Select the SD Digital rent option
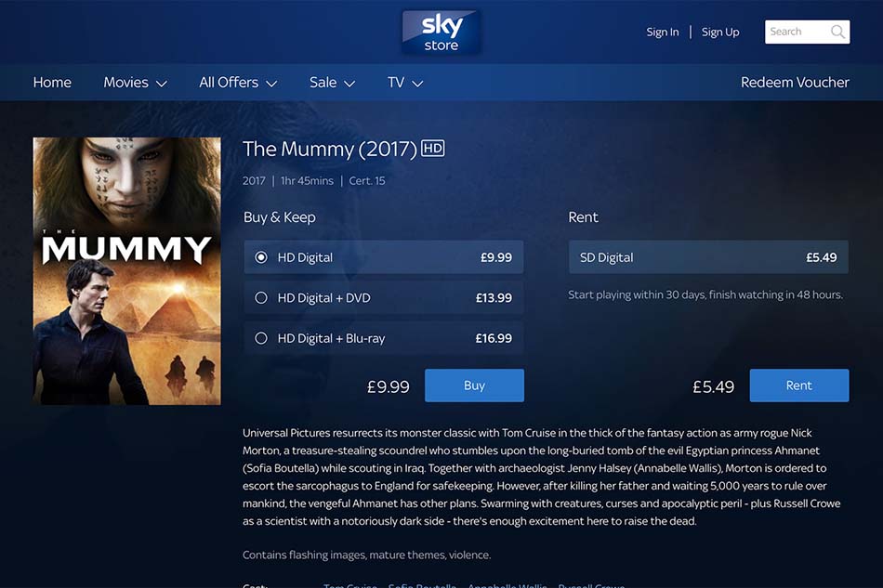 click(x=708, y=257)
